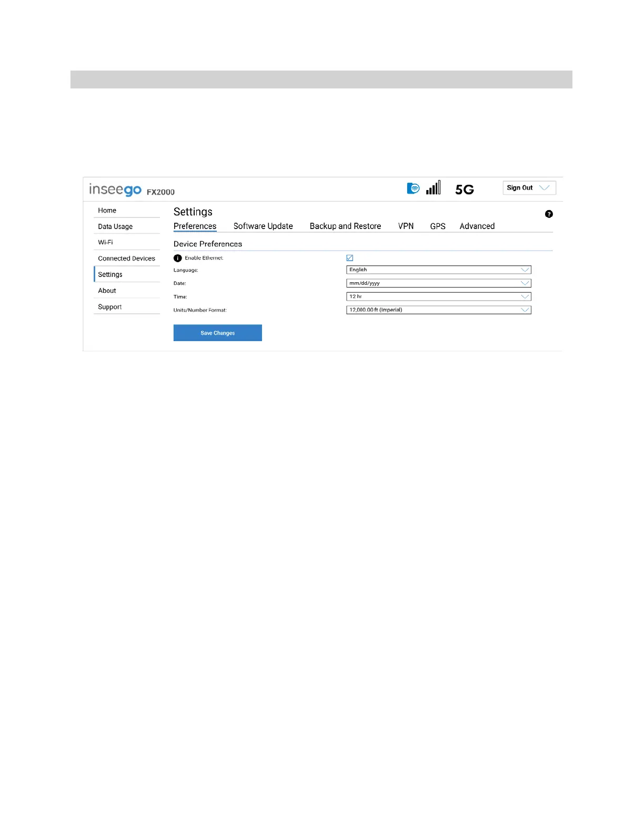Viewport: 644px width, 834px height.
Task: Open the Units/Number Format dropdown
Action: pyautogui.click(x=439, y=310)
